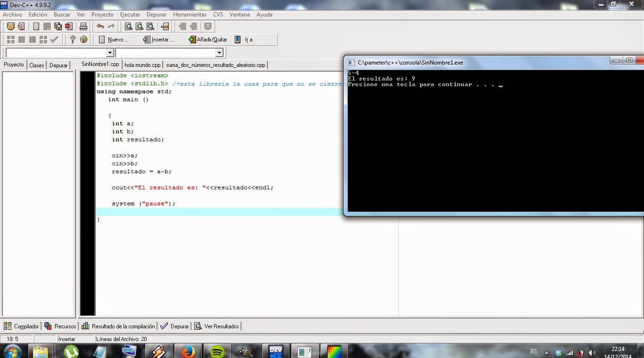
Task: Click 'El resultado es: 9' in console
Action: [x=381, y=79]
